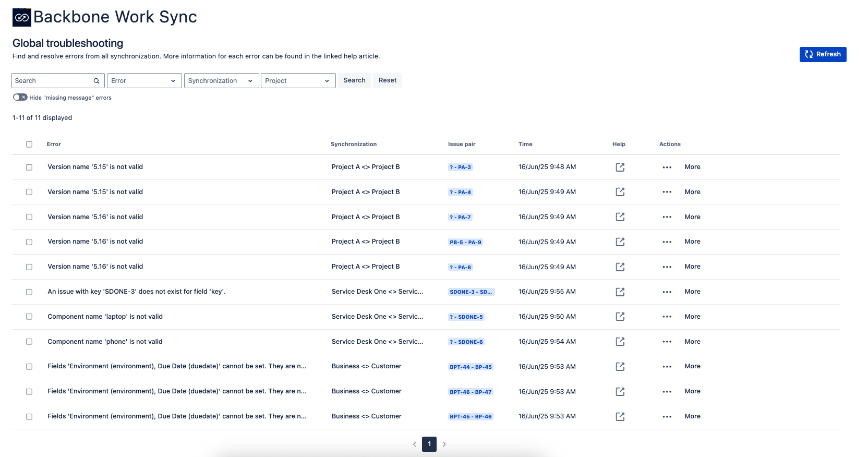Open help link for SDONE-3 key error
Image resolution: width=868 pixels, height=457 pixels.
click(x=620, y=292)
